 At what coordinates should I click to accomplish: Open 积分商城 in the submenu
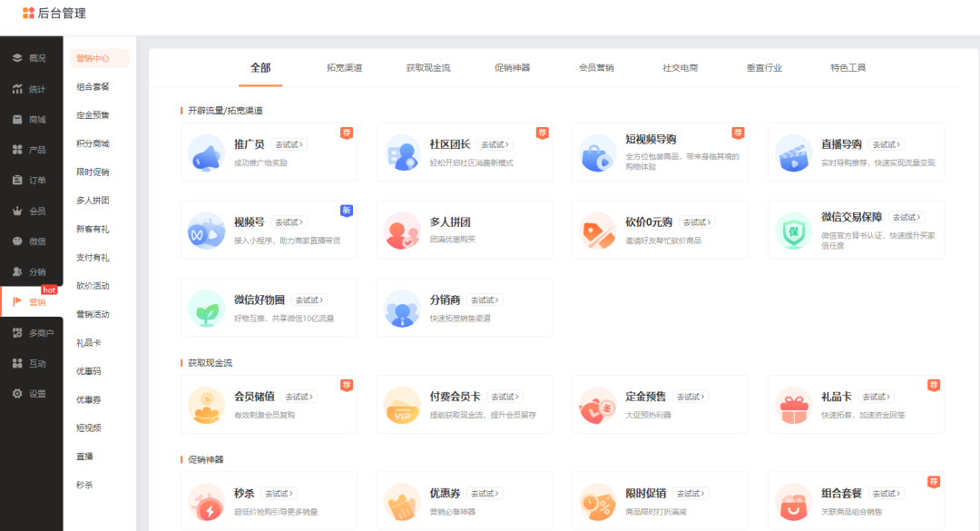pos(93,143)
